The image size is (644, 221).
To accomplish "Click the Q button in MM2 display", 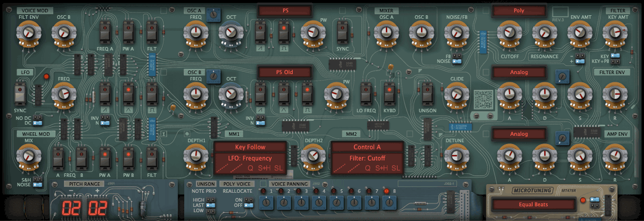I will pos(368,168).
